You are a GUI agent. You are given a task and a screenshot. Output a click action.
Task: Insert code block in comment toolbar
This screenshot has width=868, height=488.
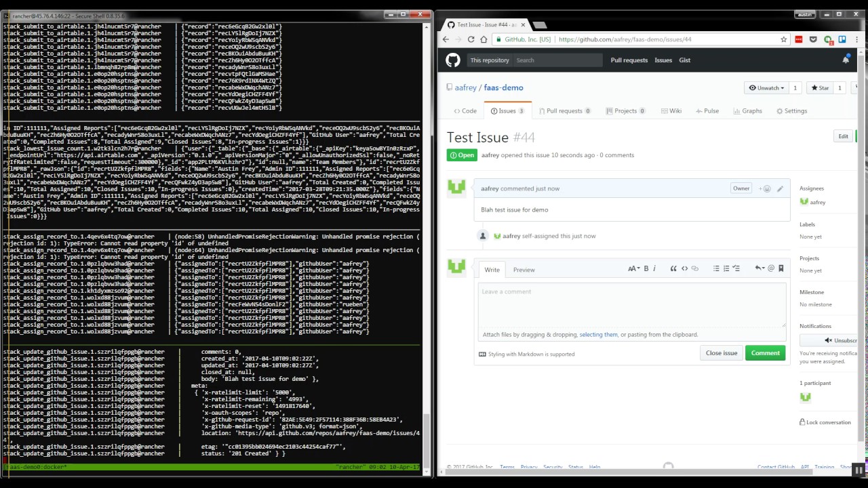pos(684,268)
